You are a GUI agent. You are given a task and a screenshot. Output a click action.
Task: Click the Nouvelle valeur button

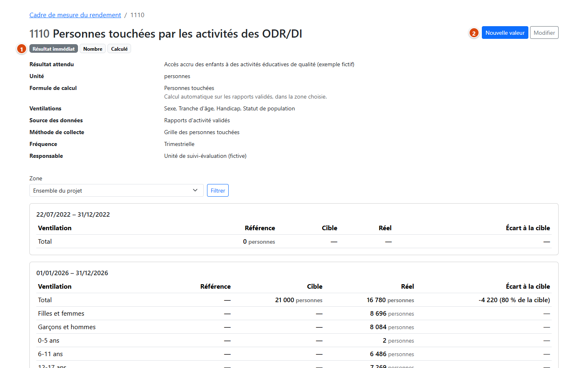tap(505, 33)
